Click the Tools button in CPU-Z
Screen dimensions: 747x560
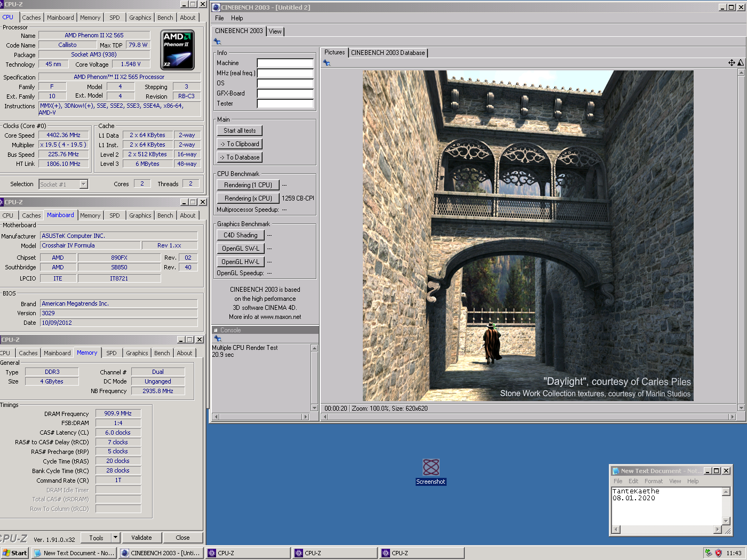(97, 538)
